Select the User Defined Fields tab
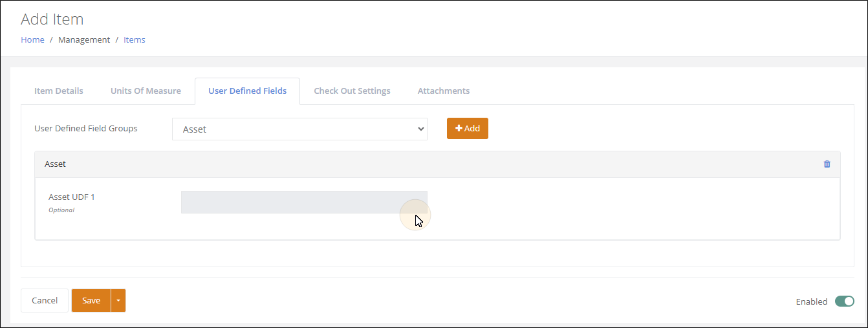This screenshot has height=328, width=868. tap(247, 91)
